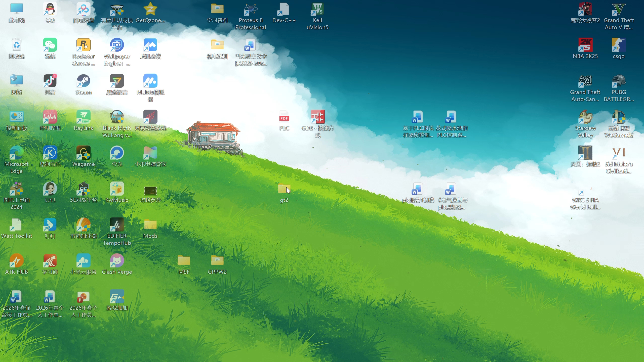Click the Keil uVision5 icon

(317, 10)
